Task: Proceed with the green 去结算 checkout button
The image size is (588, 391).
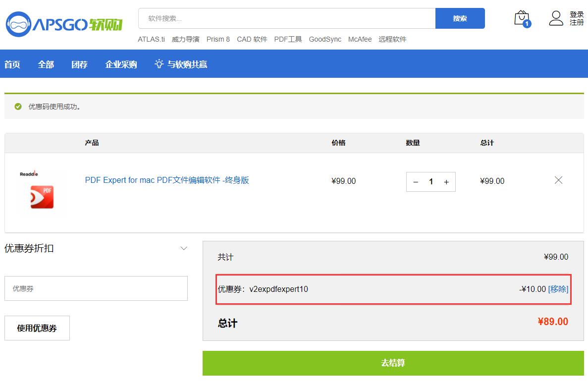Action: 393,363
